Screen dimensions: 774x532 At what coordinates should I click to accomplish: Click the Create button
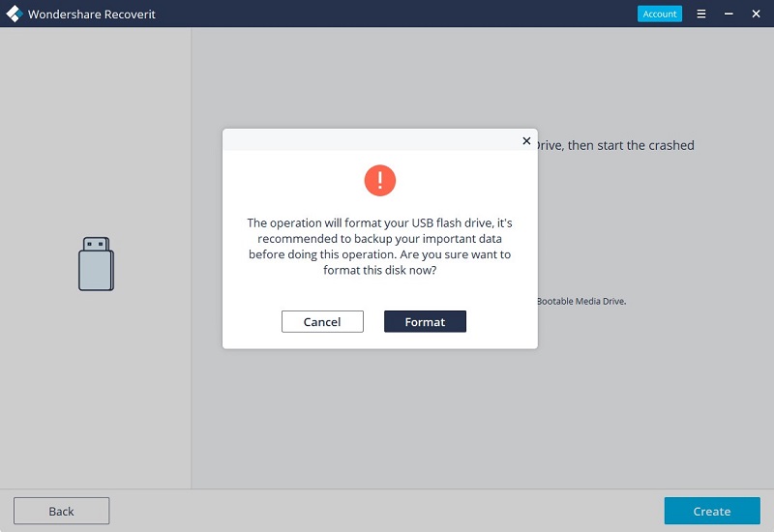pos(712,511)
